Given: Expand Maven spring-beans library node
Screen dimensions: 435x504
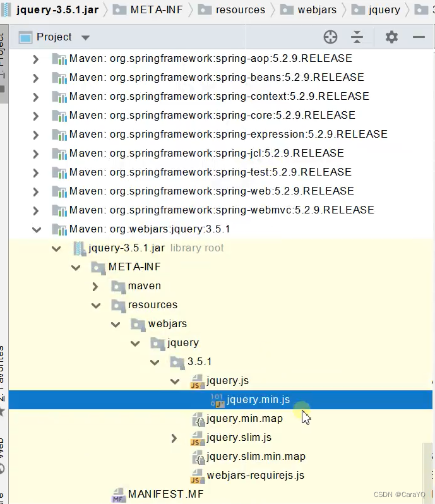Looking at the screenshot, I should click(x=35, y=78).
